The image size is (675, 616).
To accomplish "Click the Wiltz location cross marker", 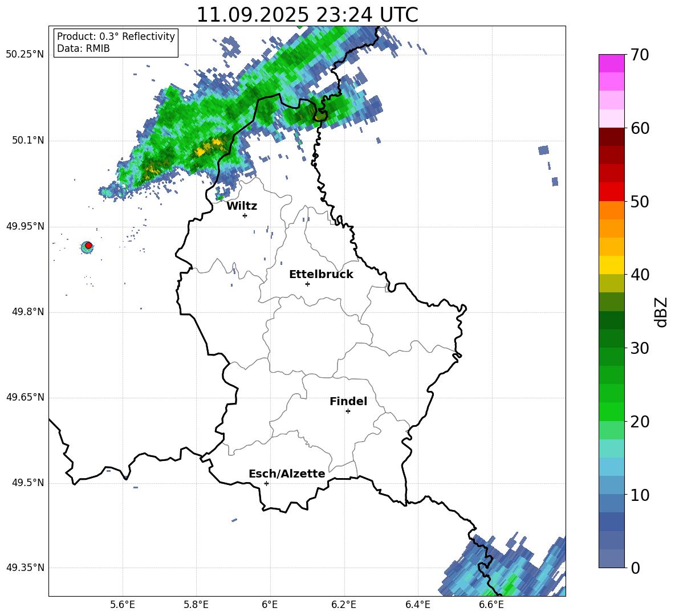I will pos(245,215).
